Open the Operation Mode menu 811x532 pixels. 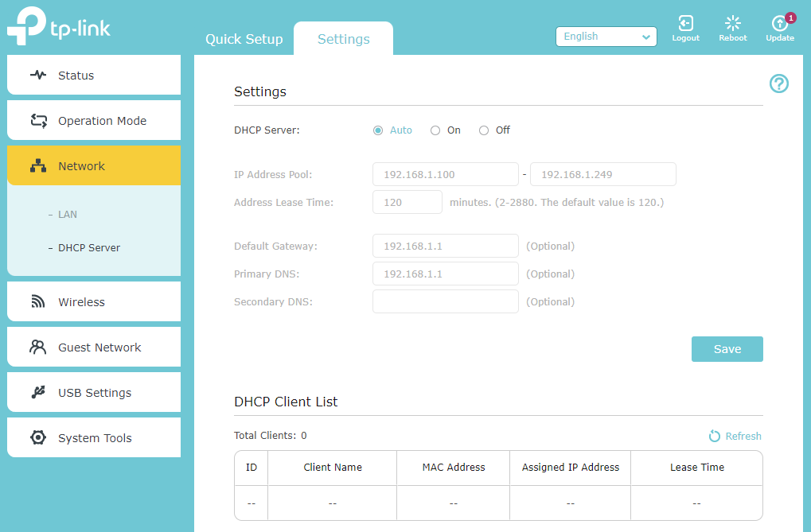[94, 120]
